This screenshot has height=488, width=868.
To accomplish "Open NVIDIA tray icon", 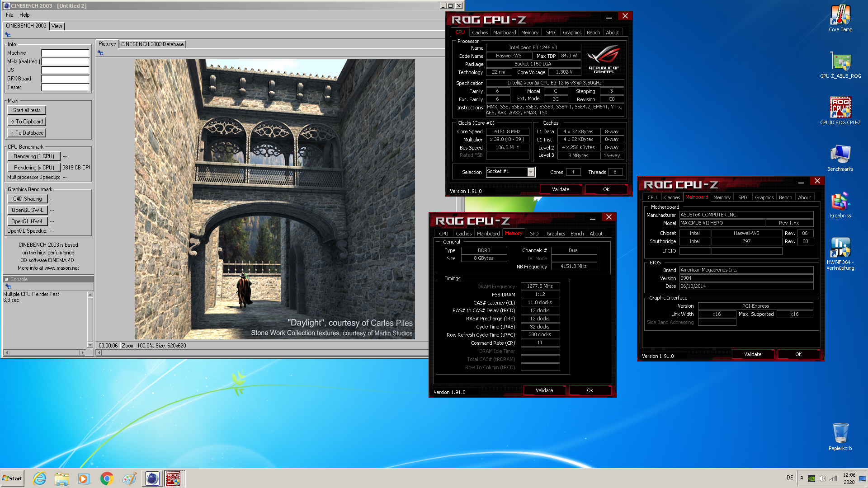I will tap(811, 479).
